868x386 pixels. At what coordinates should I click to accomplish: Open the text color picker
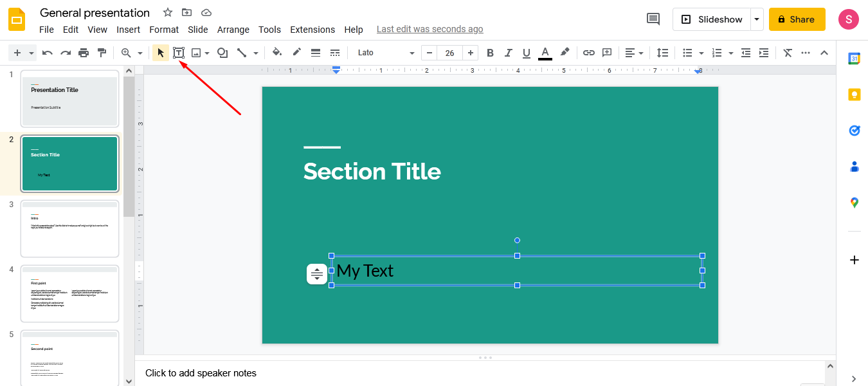click(544, 52)
